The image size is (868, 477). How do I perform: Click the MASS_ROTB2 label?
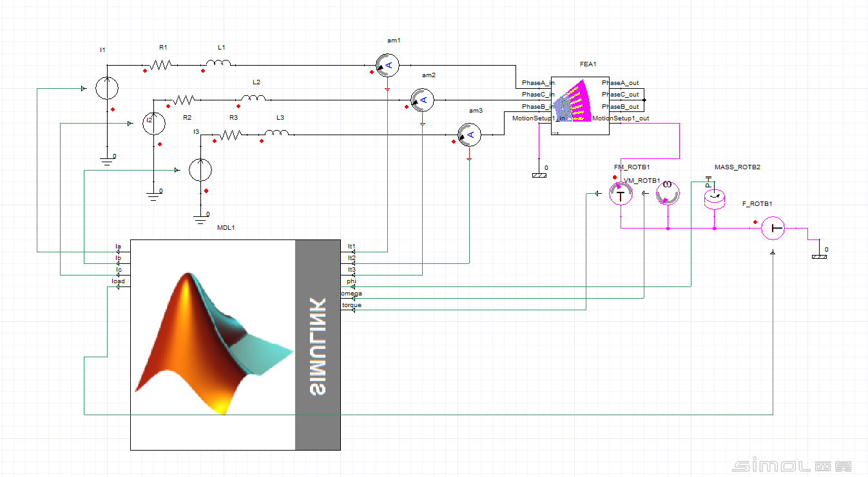737,167
